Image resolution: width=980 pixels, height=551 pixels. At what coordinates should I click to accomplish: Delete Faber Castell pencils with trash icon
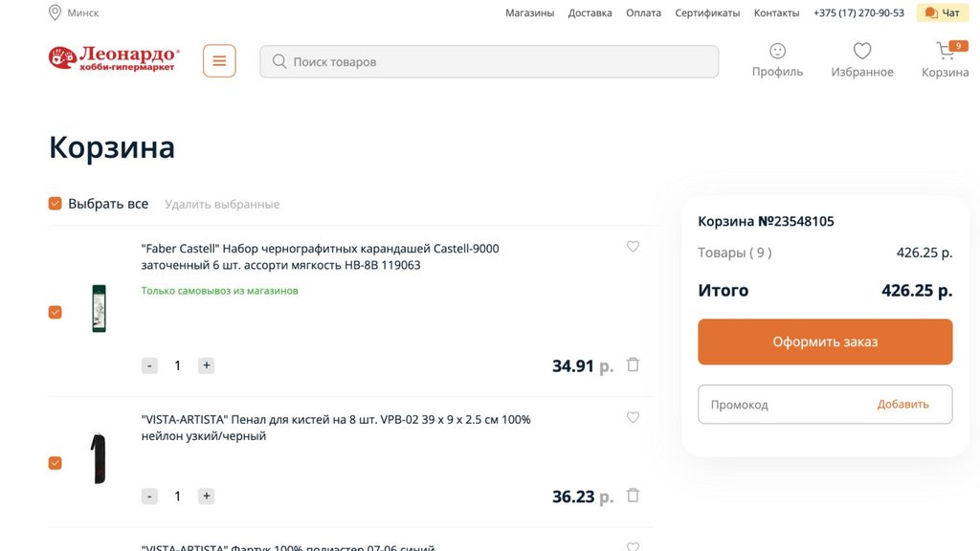tap(633, 364)
